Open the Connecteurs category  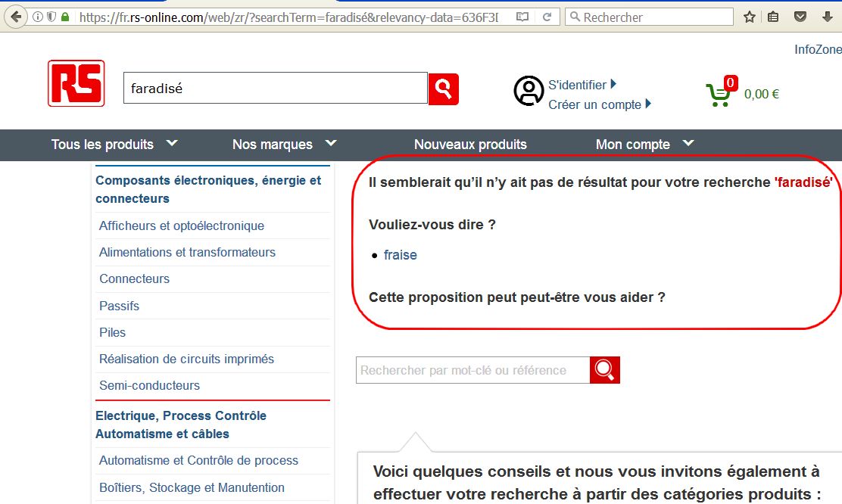pos(134,279)
